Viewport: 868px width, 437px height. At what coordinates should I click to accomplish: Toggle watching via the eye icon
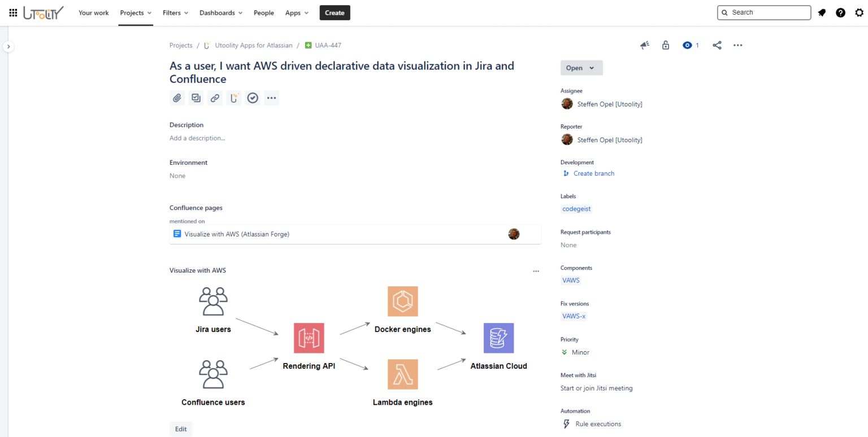pyautogui.click(x=686, y=45)
